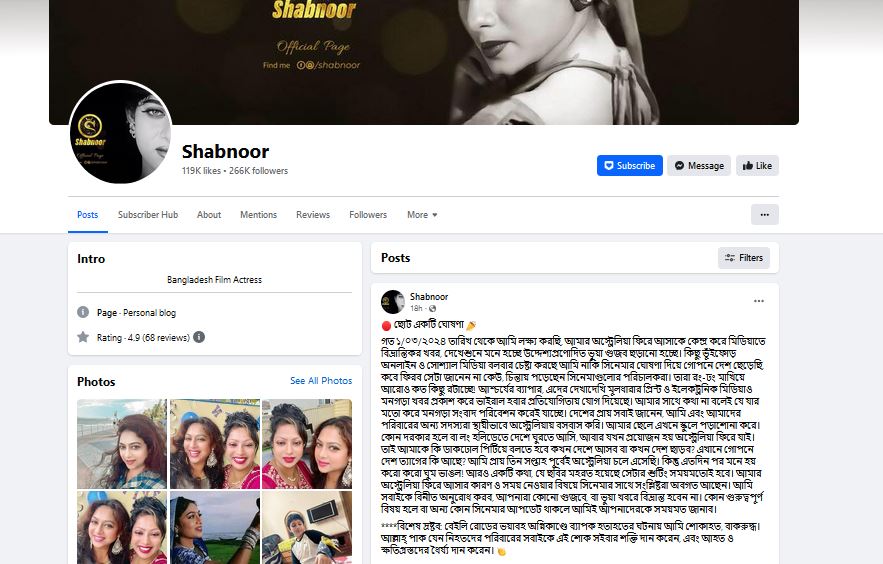Viewport: 883px width, 564px height.
Task: Click the blue Subscribe button
Action: click(630, 165)
